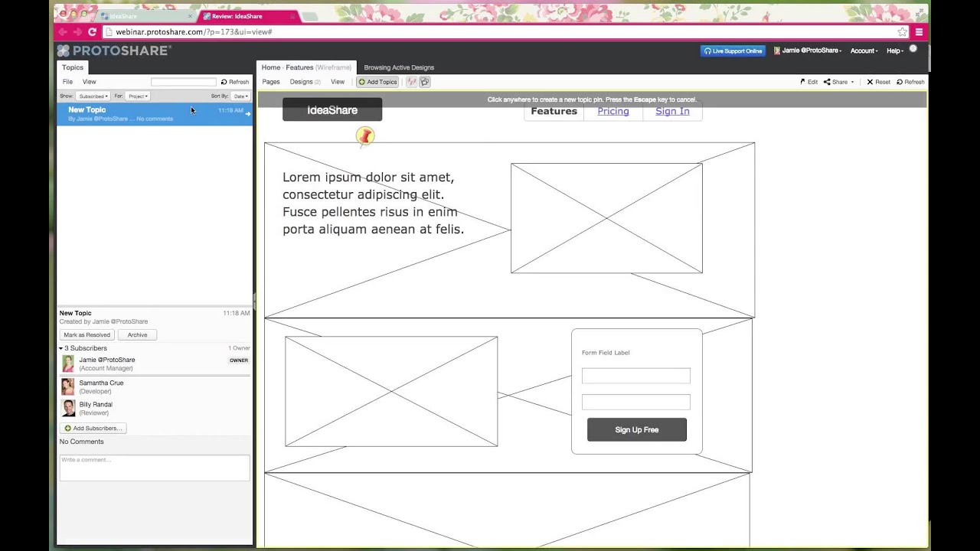Open the Designs menu
The height and width of the screenshot is (551, 980).
305,82
